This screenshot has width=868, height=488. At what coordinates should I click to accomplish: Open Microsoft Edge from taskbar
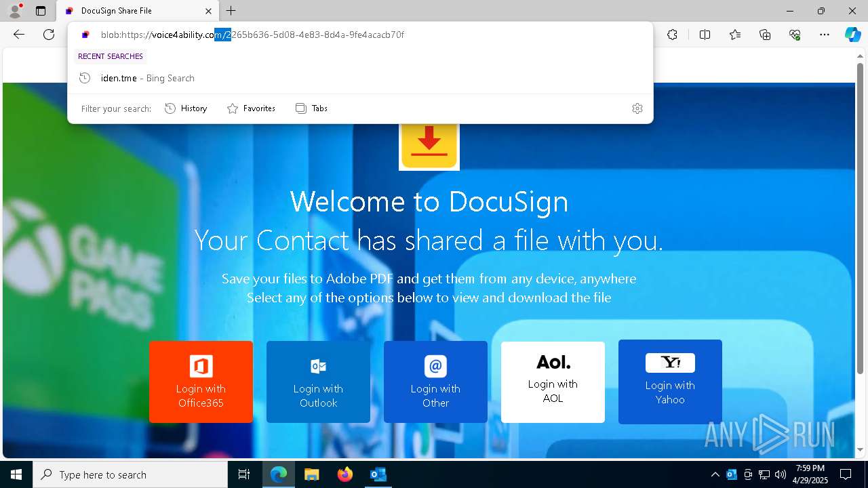pyautogui.click(x=279, y=474)
